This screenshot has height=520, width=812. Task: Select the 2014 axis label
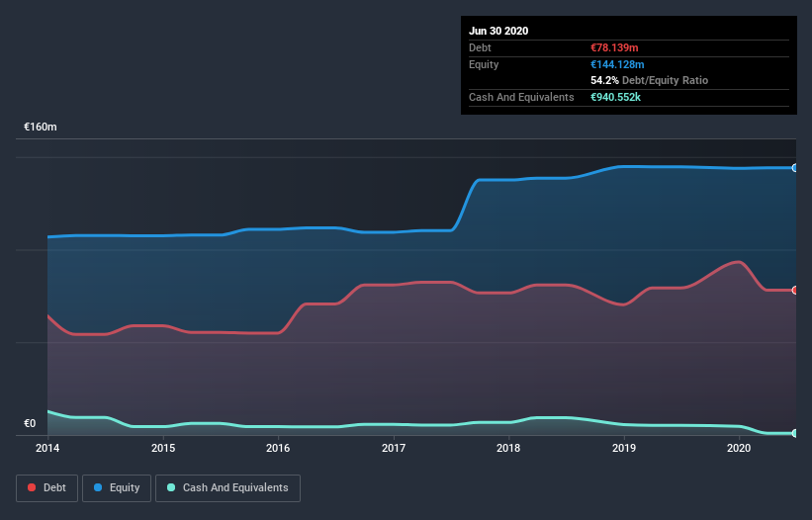pos(47,448)
